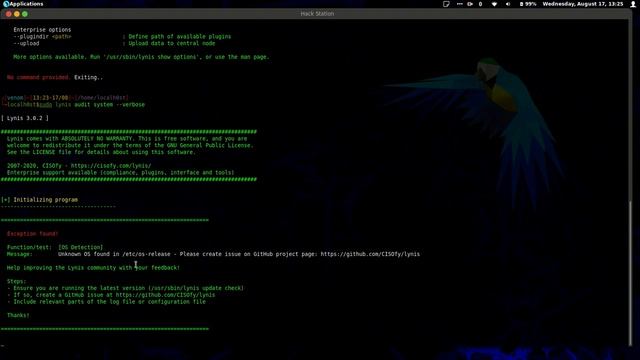Open the Wi-Fi network indicator
Image resolution: width=640 pixels, height=360 pixels.
point(494,4)
